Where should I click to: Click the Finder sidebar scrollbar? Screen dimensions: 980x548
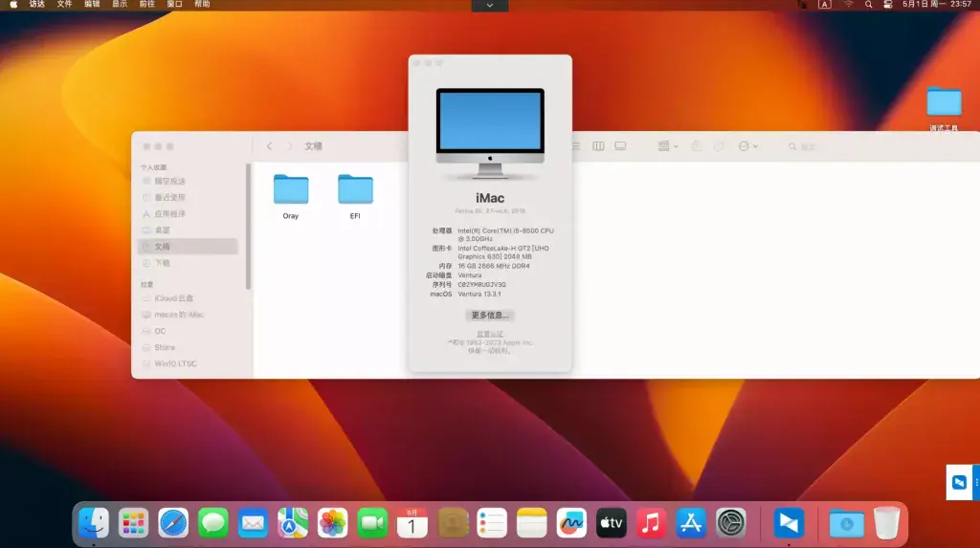pos(248,227)
